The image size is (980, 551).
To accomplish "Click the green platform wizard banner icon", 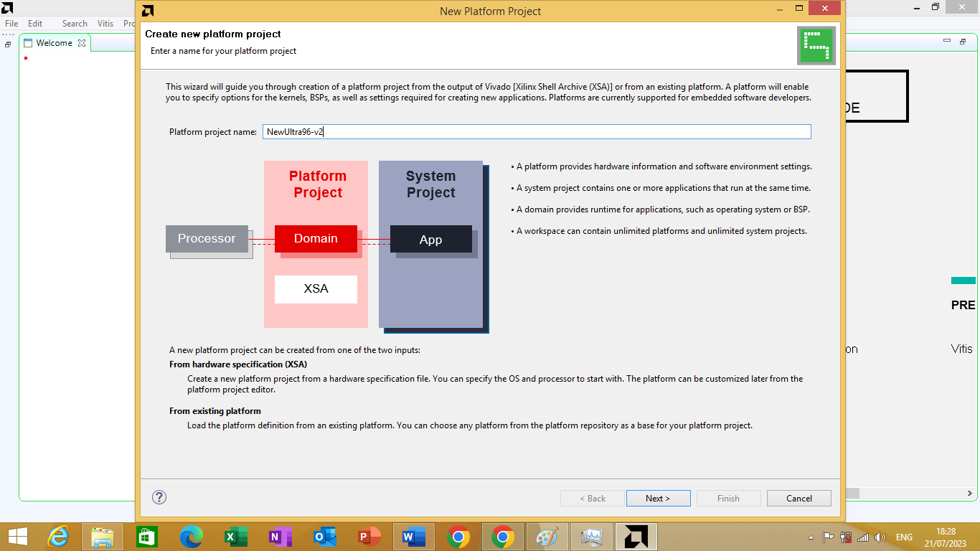I will (816, 46).
